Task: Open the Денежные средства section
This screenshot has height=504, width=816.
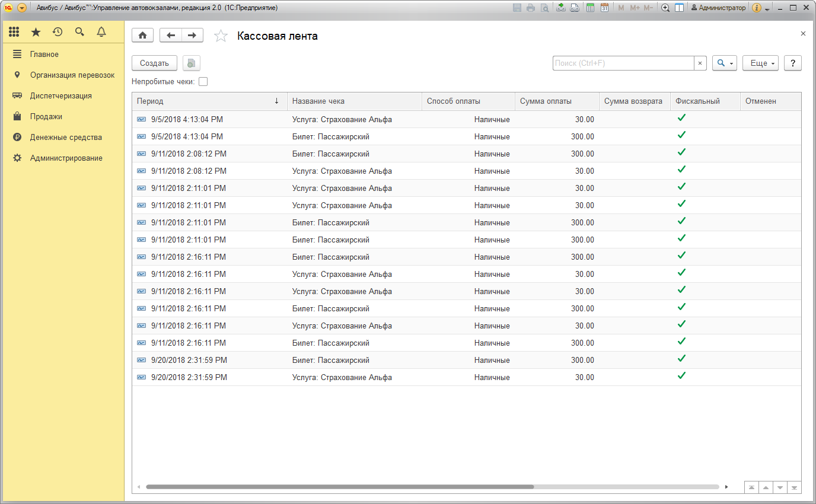Action: tap(66, 138)
